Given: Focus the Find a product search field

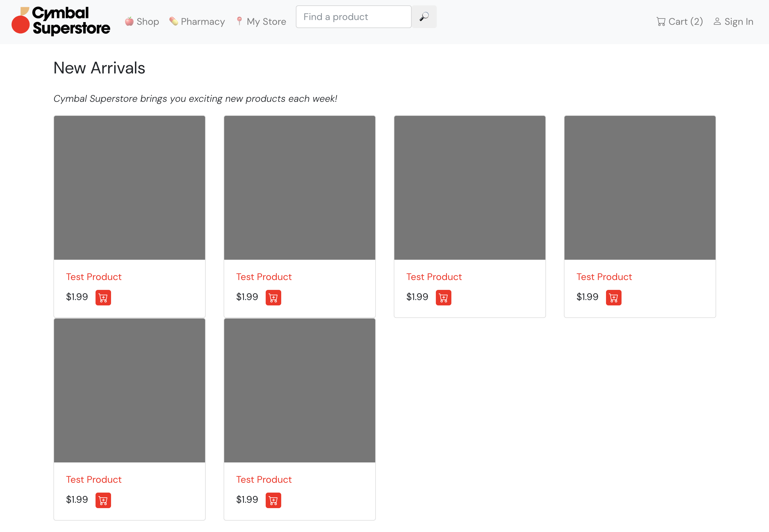Looking at the screenshot, I should point(353,17).
